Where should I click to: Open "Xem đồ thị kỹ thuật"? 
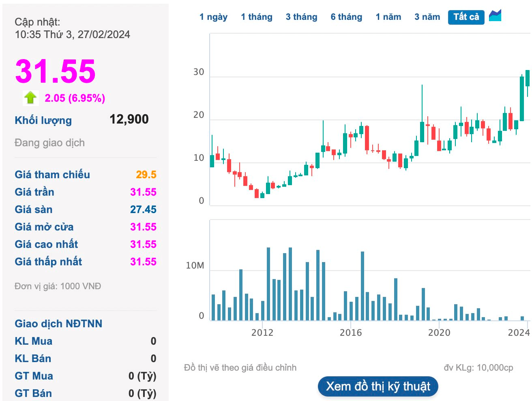coord(378,386)
